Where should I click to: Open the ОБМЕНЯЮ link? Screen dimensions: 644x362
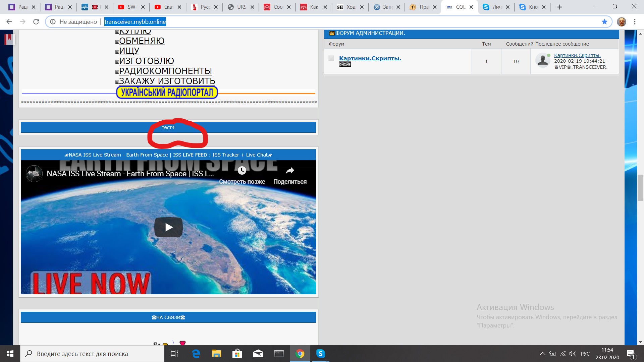[142, 41]
